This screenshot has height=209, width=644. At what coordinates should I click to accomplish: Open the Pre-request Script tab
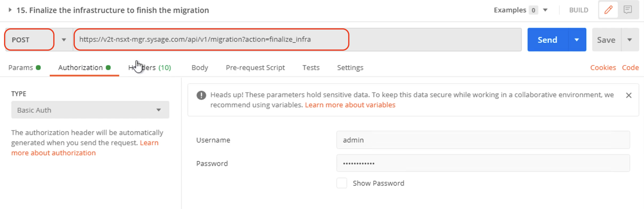point(255,68)
